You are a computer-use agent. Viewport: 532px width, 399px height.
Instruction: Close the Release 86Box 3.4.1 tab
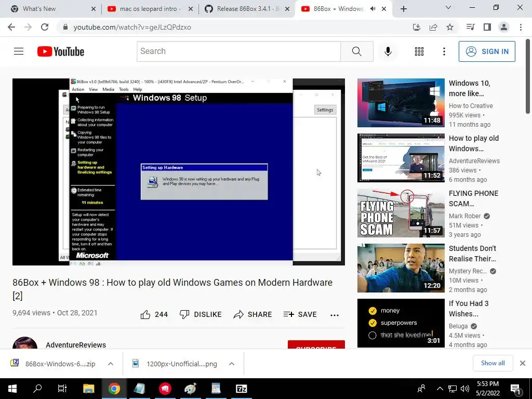(287, 9)
